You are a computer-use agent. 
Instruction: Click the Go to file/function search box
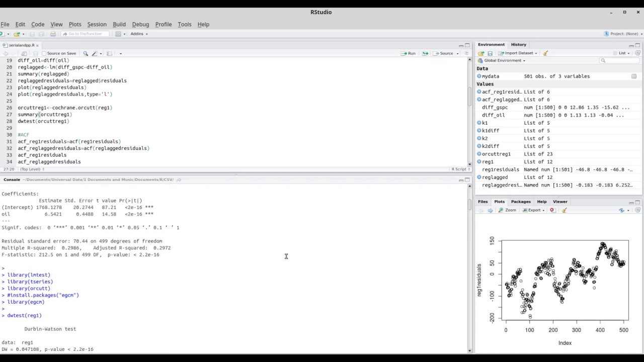(x=85, y=34)
